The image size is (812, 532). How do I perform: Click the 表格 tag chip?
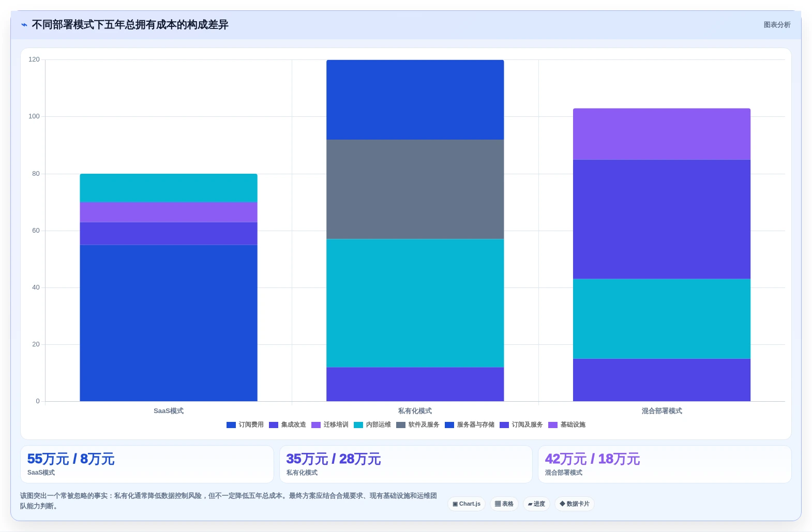(504, 504)
